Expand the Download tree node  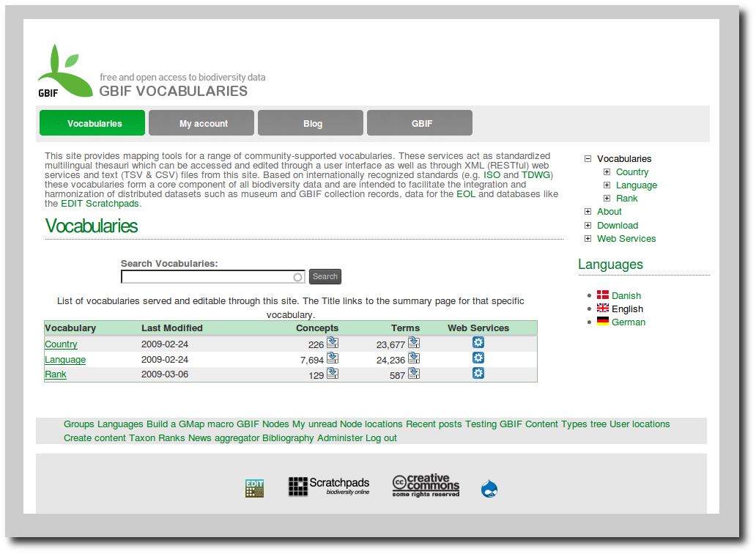pyautogui.click(x=588, y=225)
